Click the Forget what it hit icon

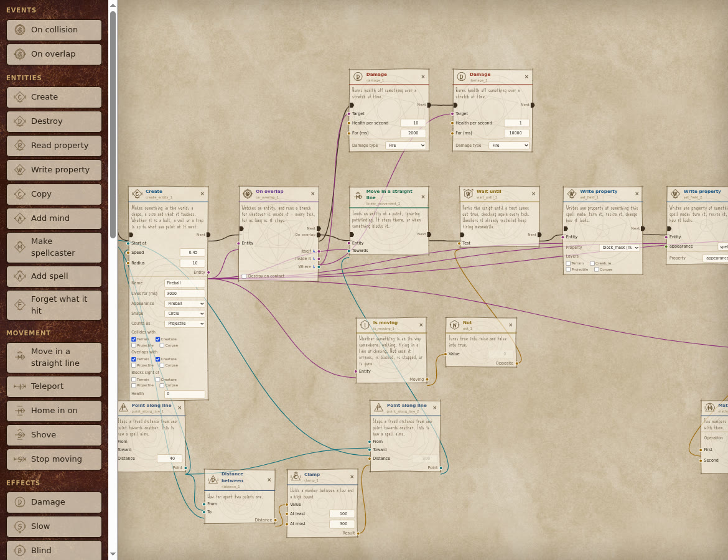click(x=20, y=305)
